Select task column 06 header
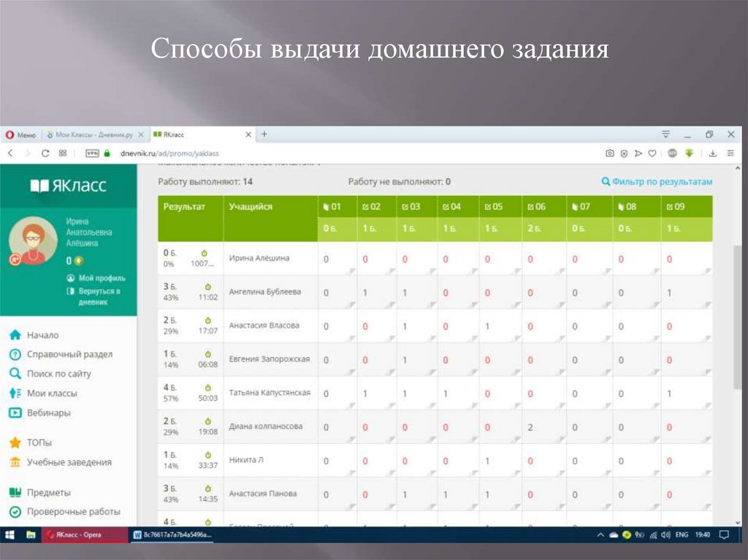 pyautogui.click(x=536, y=207)
